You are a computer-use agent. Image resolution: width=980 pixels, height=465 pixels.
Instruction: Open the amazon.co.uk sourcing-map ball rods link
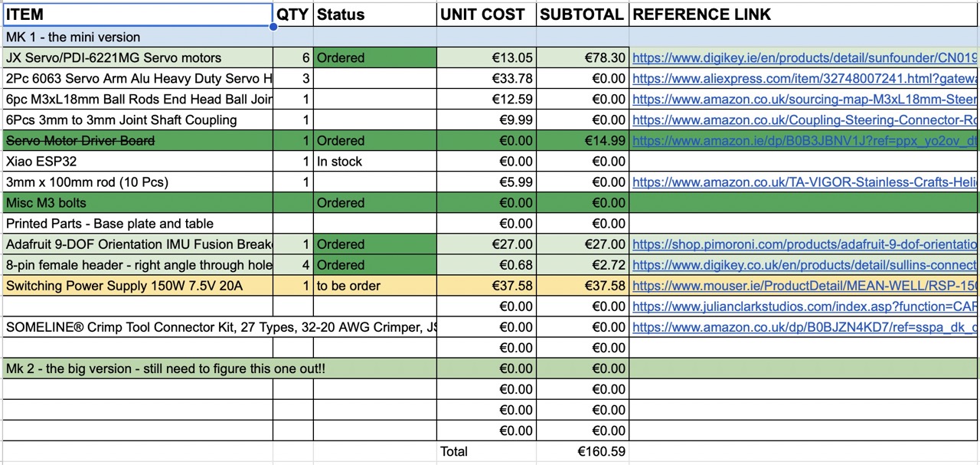805,99
